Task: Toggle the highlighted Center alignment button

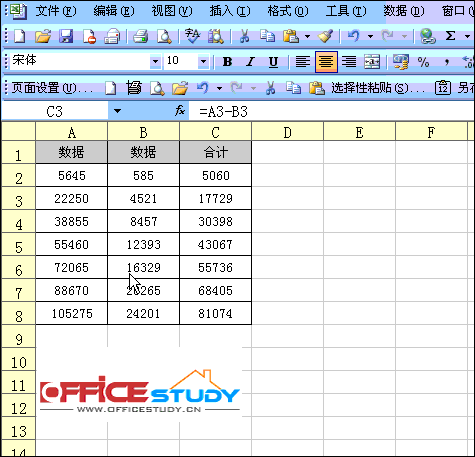Action: pos(326,62)
